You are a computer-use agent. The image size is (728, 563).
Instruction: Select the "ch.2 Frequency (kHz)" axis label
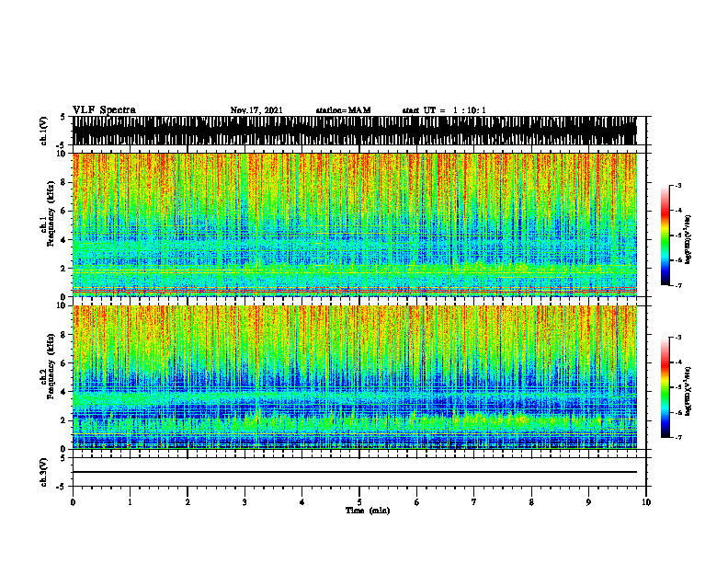click(47, 366)
